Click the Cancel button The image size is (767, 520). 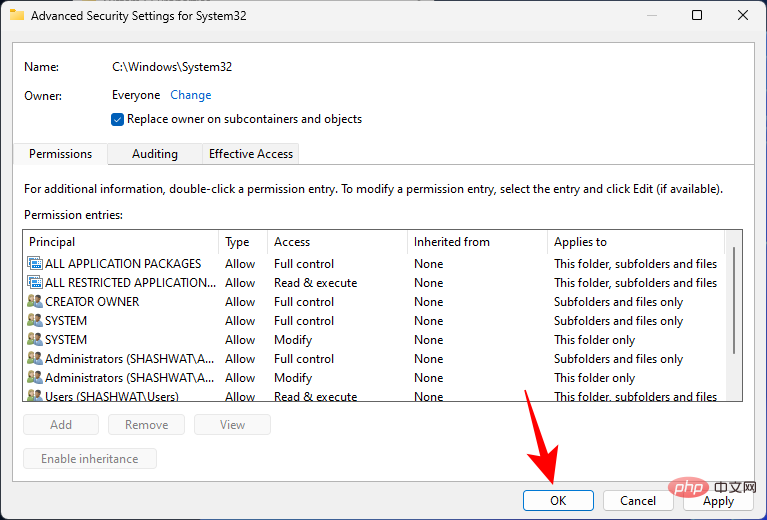point(638,501)
